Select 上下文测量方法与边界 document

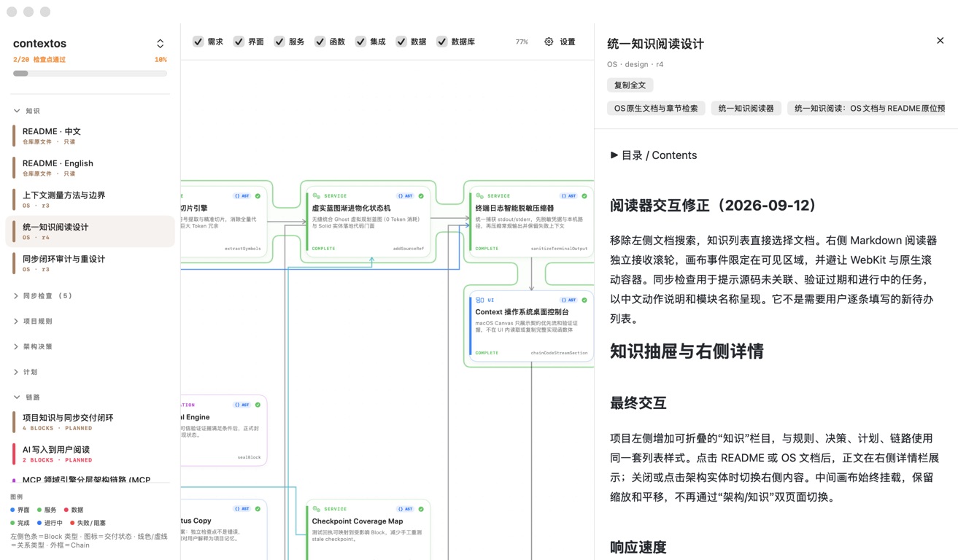tap(90, 200)
